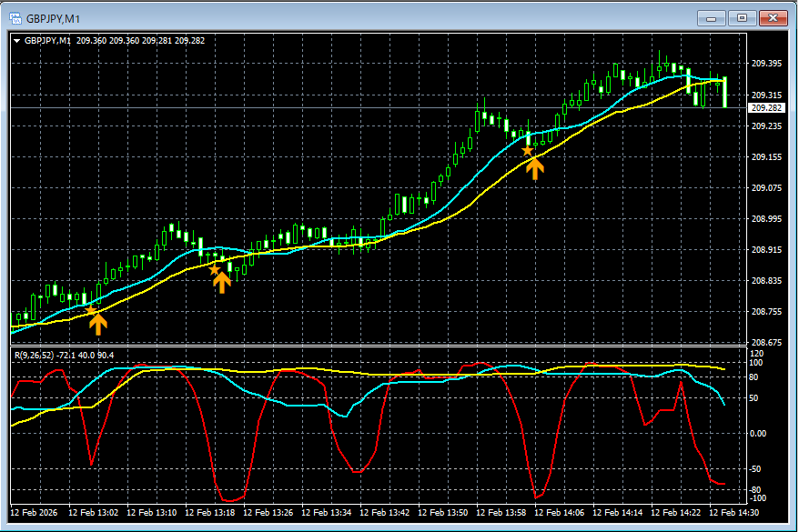Click the indicator scale value 50
This screenshot has height=532, width=799.
coord(754,398)
